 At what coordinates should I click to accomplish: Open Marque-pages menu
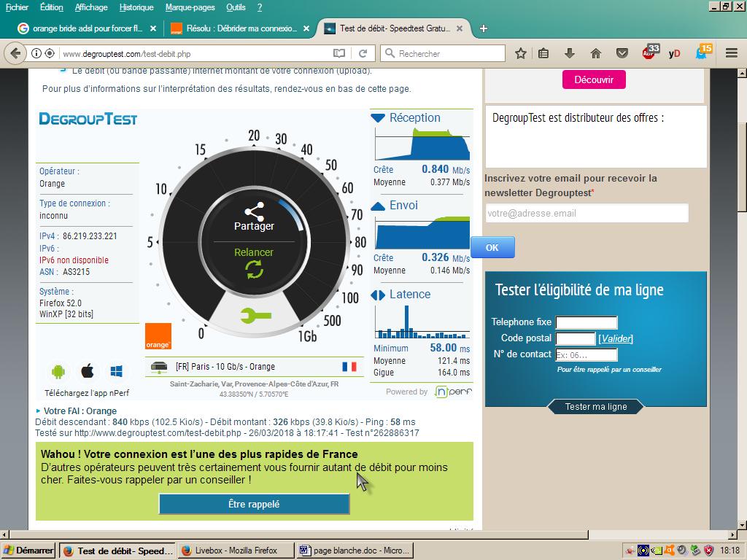190,7
